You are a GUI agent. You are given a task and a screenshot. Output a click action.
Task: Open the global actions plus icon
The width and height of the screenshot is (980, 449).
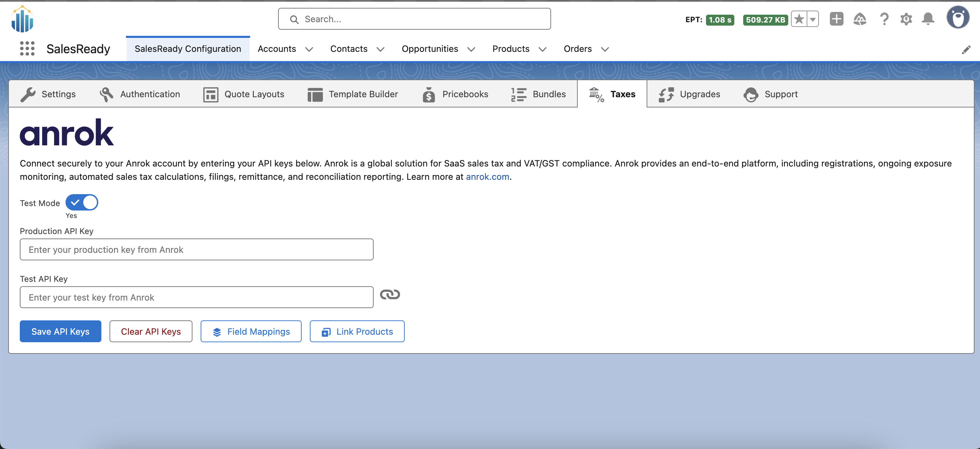click(836, 19)
